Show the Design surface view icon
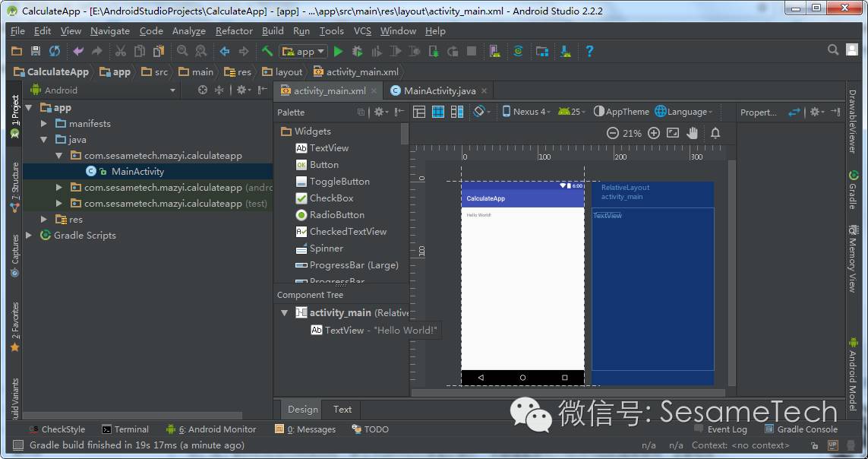The image size is (868, 459). tap(419, 112)
